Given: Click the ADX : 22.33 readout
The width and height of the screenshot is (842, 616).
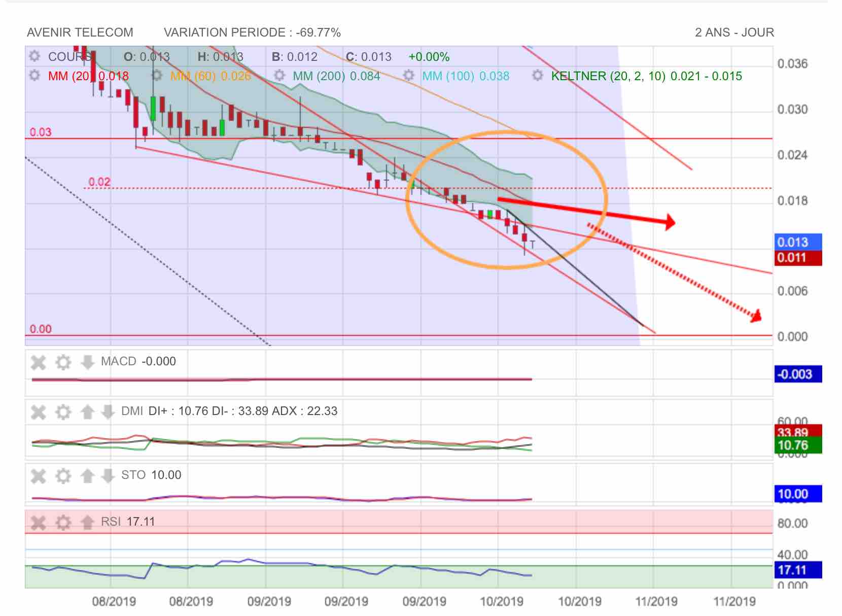Looking at the screenshot, I should click(305, 411).
